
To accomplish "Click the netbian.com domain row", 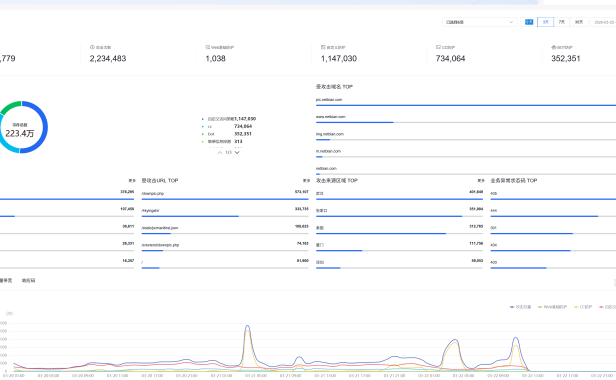I will click(466, 171).
